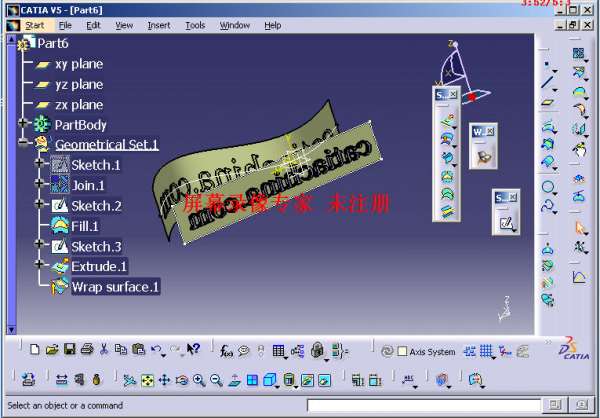The height and width of the screenshot is (418, 600).
Task: Select the Cut scissors icon
Action: pos(104,350)
